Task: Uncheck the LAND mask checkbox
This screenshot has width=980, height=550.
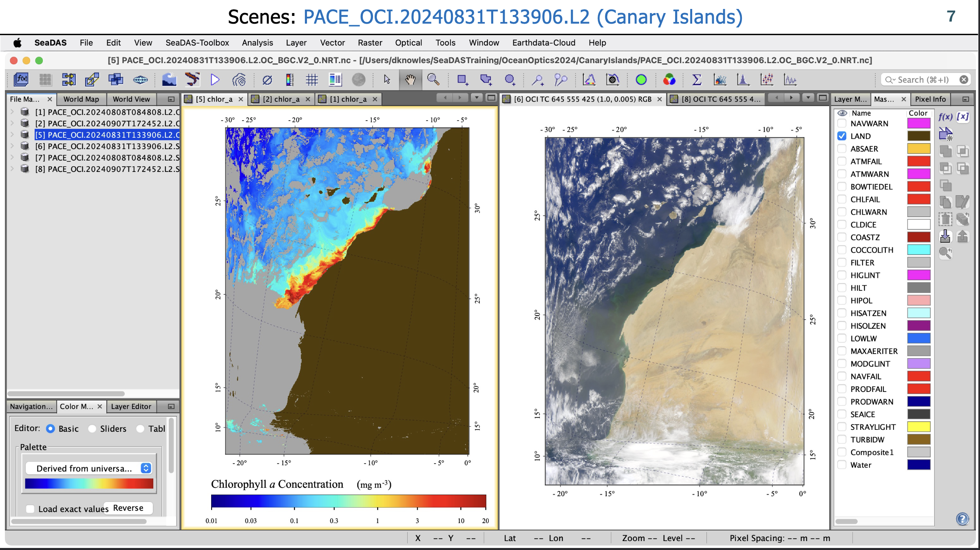Action: pos(842,136)
